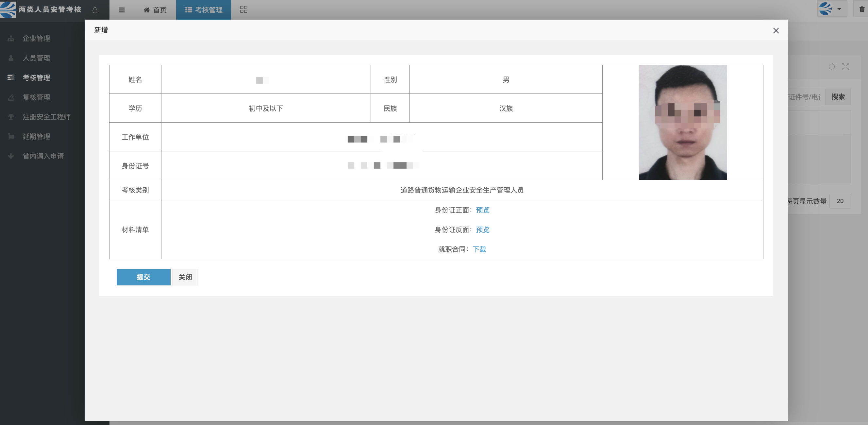Image resolution: width=868 pixels, height=425 pixels.
Task: Click the 搜索 button in background page
Action: coord(838,97)
